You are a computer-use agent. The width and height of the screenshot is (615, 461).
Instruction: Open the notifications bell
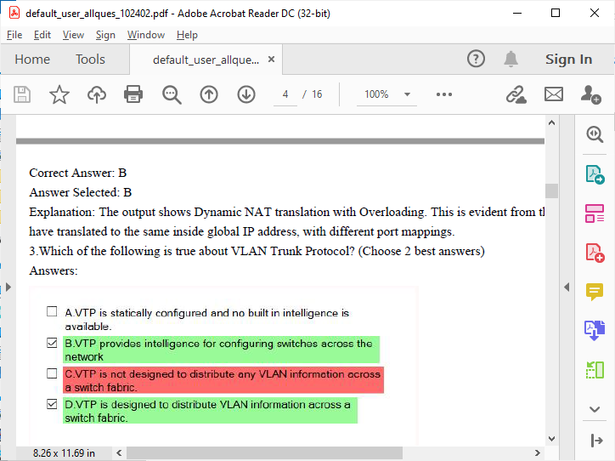(513, 59)
